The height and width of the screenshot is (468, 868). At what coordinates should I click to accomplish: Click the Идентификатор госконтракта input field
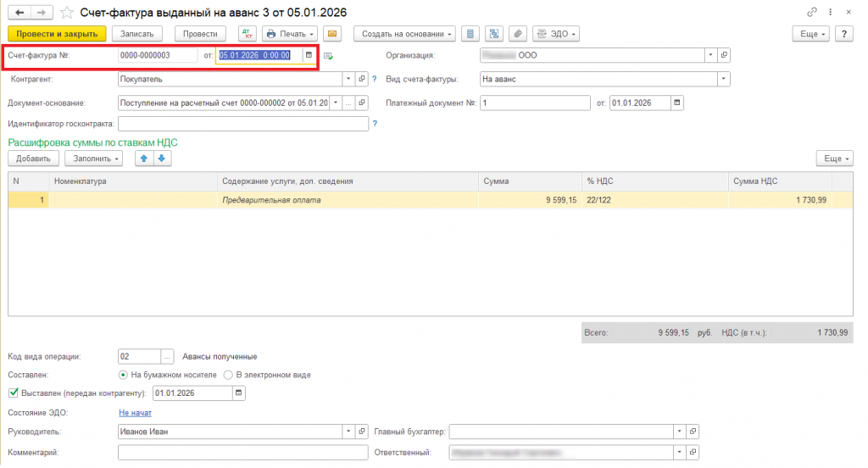243,124
